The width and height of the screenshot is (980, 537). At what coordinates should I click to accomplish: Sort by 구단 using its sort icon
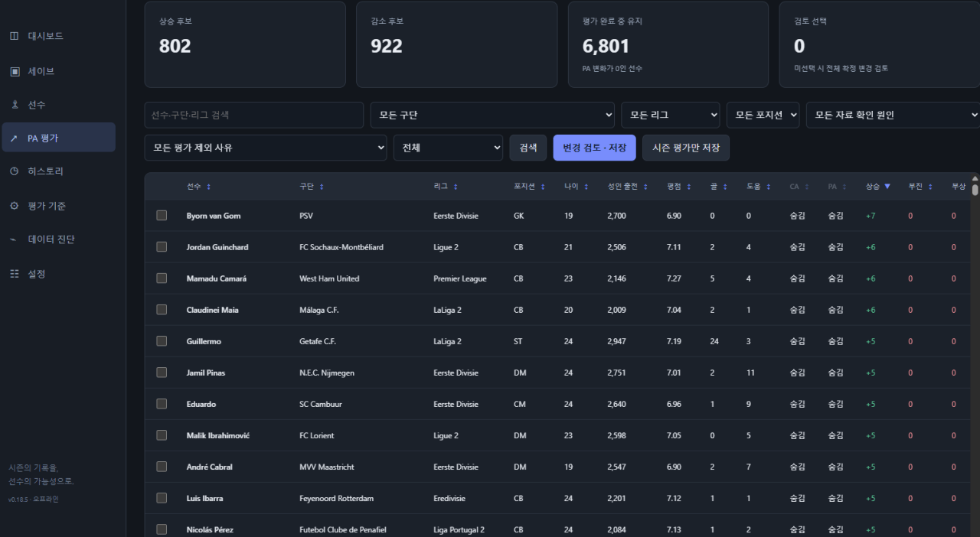pyautogui.click(x=322, y=187)
